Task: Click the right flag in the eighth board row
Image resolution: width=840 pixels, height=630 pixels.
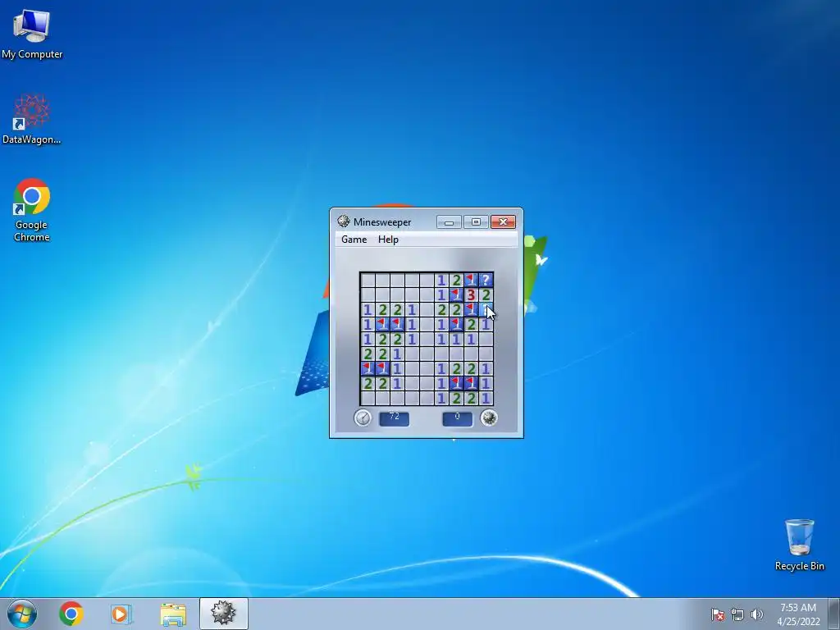Action: (471, 383)
